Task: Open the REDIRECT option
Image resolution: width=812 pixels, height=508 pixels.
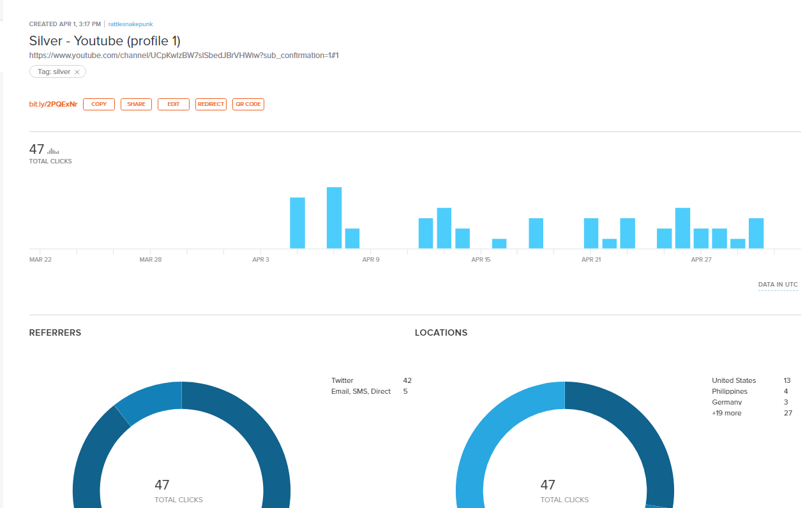Action: (x=211, y=104)
